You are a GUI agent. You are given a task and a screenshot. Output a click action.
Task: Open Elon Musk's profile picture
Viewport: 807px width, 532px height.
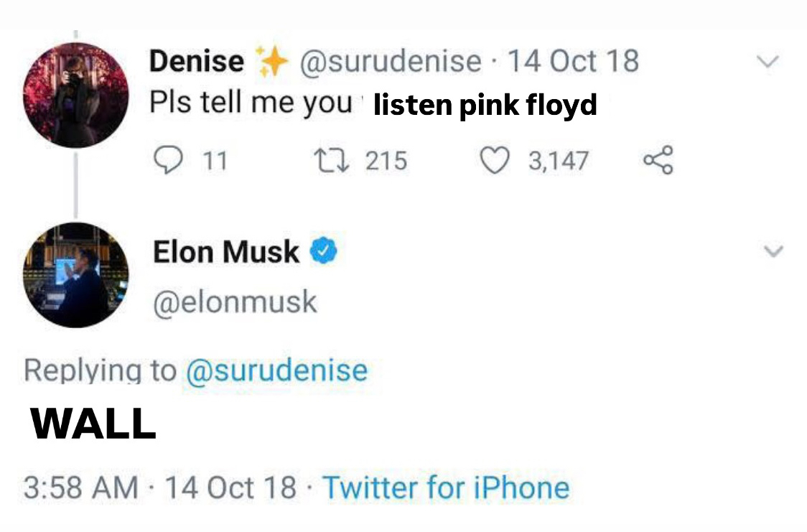75,274
